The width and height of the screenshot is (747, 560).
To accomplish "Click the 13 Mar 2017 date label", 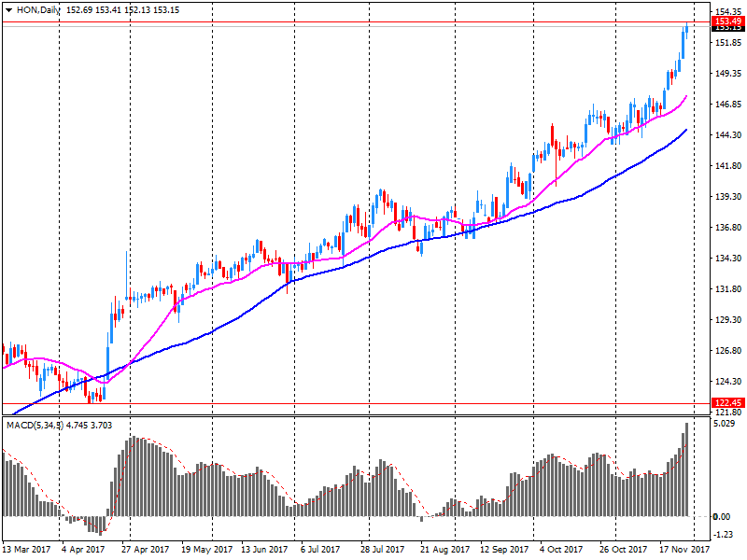I will [26, 550].
